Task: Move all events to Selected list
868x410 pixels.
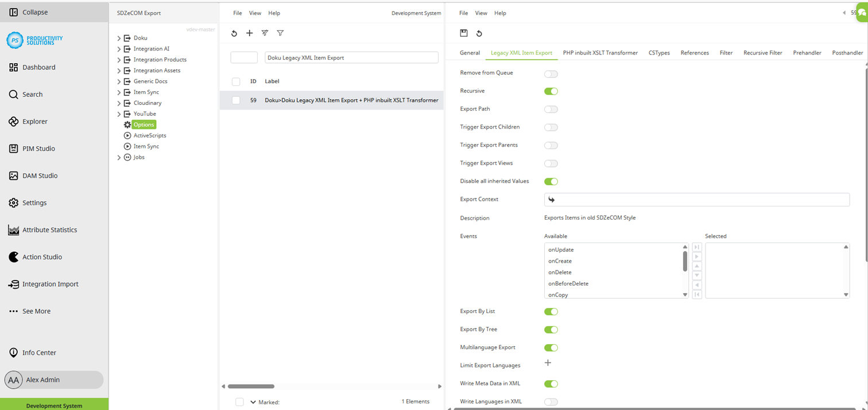Action: click(697, 247)
